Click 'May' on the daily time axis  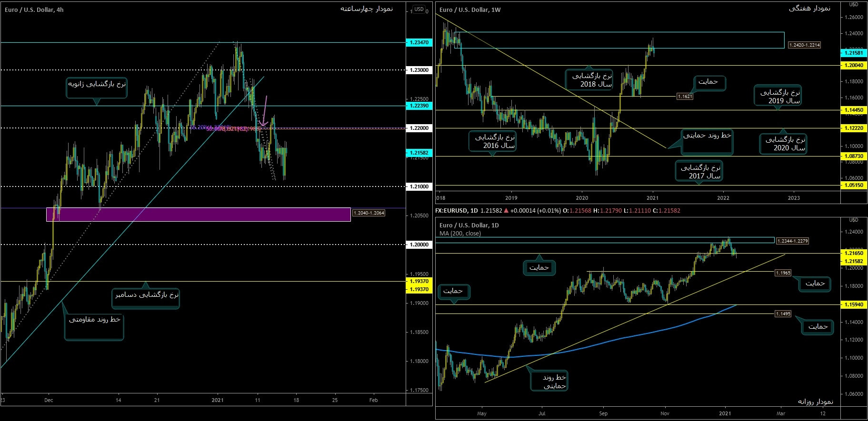[x=481, y=413]
